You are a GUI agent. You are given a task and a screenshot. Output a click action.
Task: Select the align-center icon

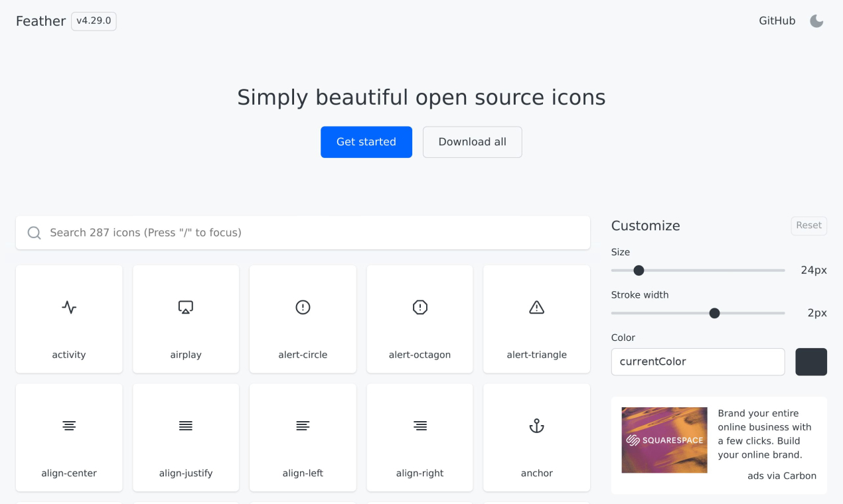[x=69, y=426]
